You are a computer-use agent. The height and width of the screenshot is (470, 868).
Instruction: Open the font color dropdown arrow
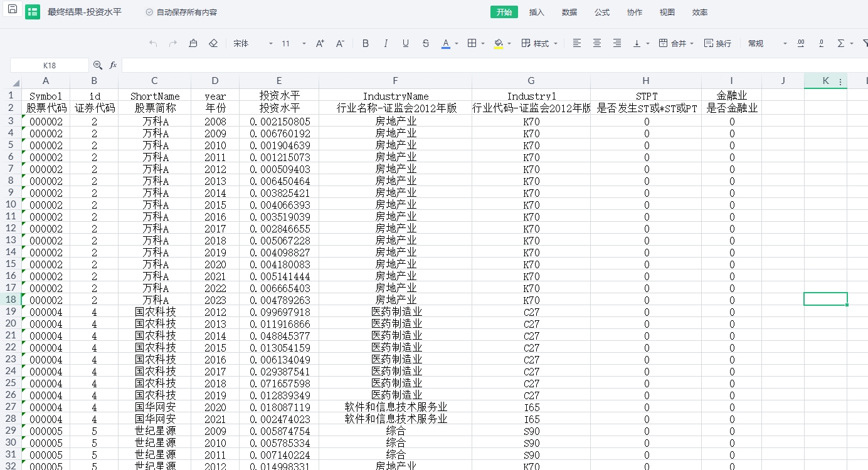[x=457, y=43]
